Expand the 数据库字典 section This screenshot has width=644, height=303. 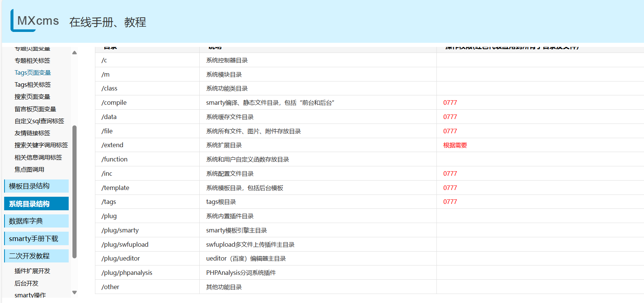pyautogui.click(x=36, y=221)
